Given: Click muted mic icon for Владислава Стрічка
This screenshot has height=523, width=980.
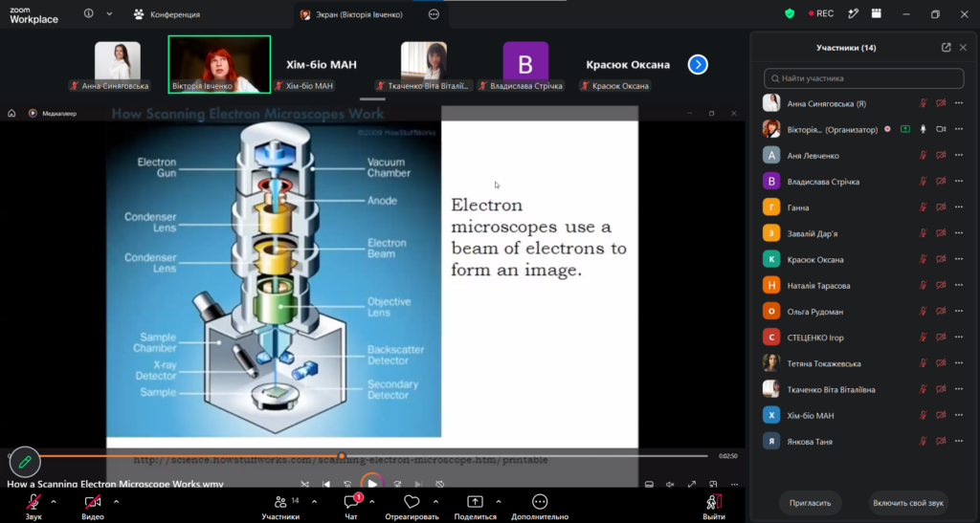Looking at the screenshot, I should click(924, 182).
